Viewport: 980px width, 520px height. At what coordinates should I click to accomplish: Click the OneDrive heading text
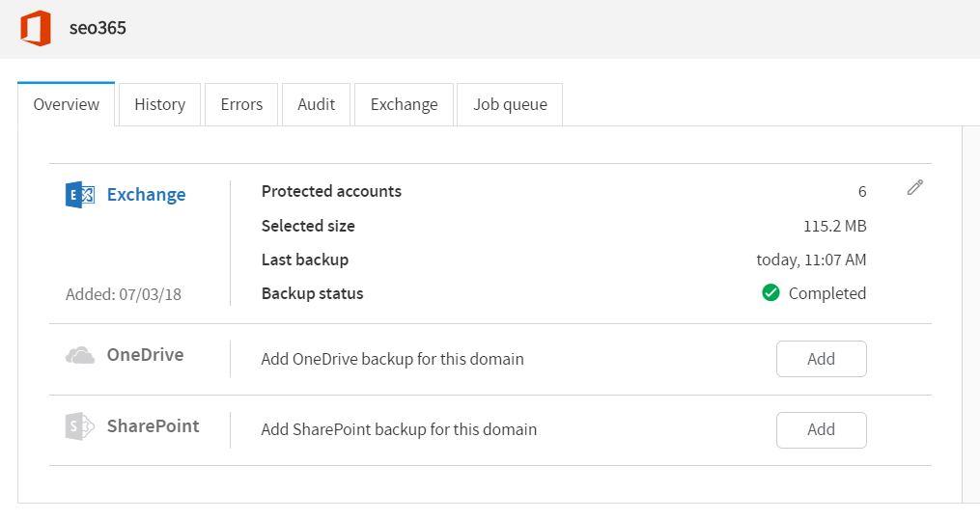[146, 355]
